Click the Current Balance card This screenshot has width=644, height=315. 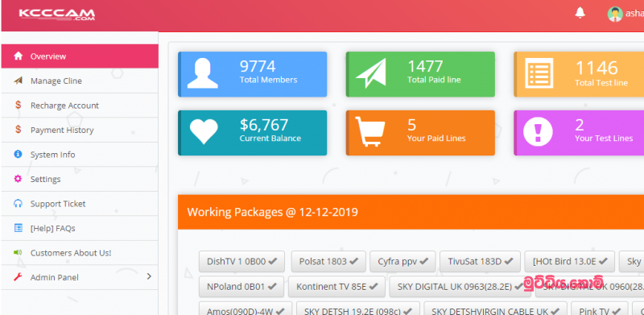click(253, 133)
